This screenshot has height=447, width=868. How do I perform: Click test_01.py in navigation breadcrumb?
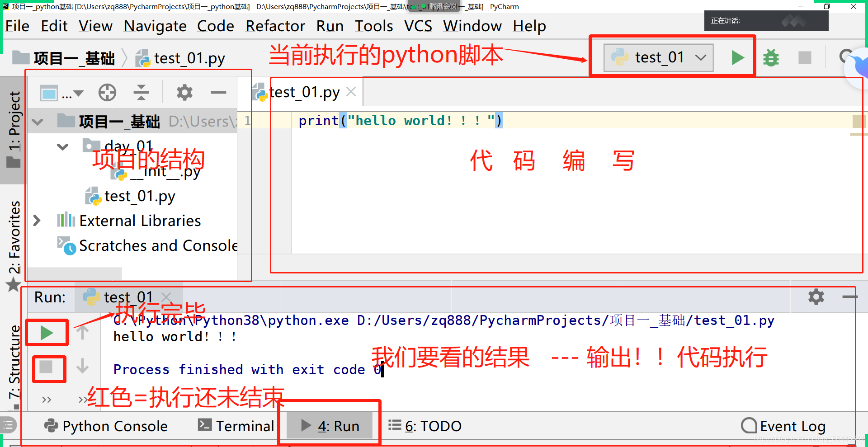[180, 58]
